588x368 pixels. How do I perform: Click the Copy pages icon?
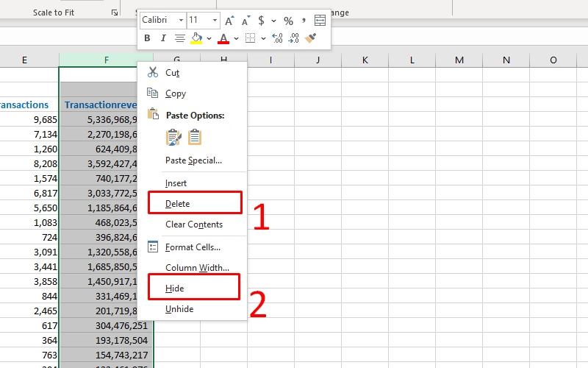click(x=152, y=93)
